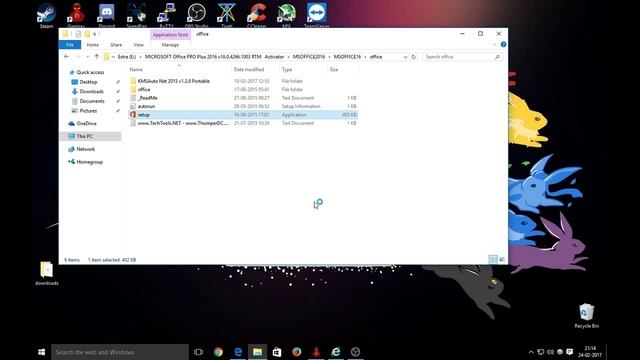Switch to the Home ribbon tab
The image size is (640, 360).
93,44
